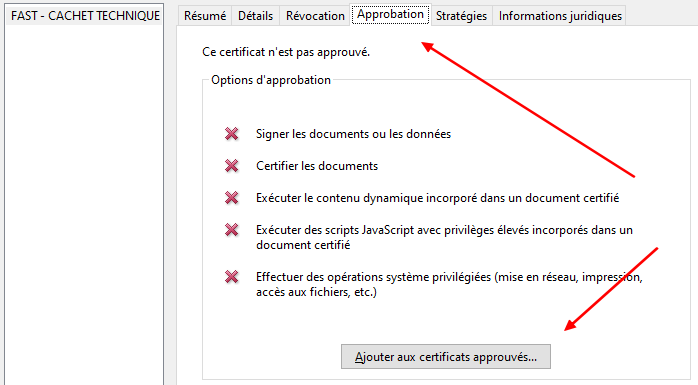Viewport: 698px width, 385px height.
Task: Select FAST - CACHET TECHNIQUE certificate entry
Action: 85,16
